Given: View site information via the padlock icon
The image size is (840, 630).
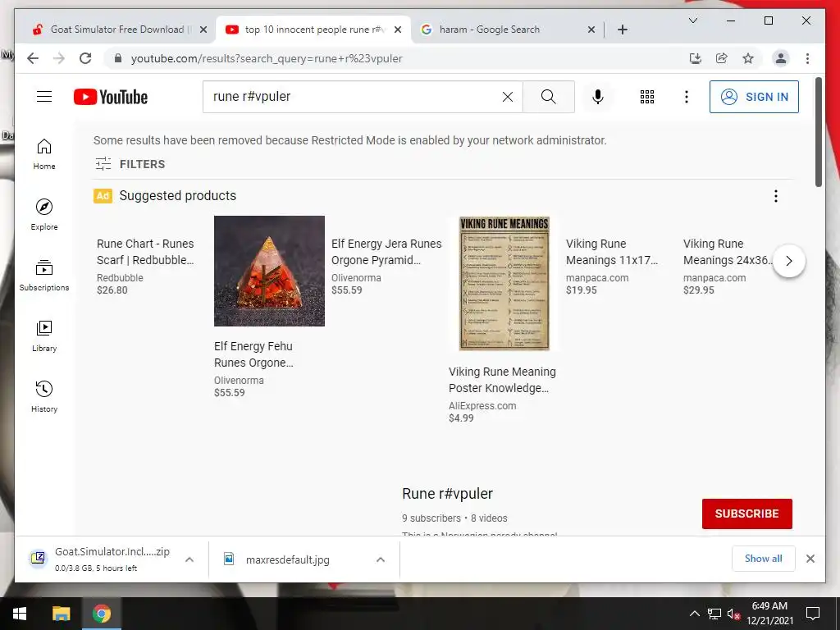Looking at the screenshot, I should [x=118, y=58].
